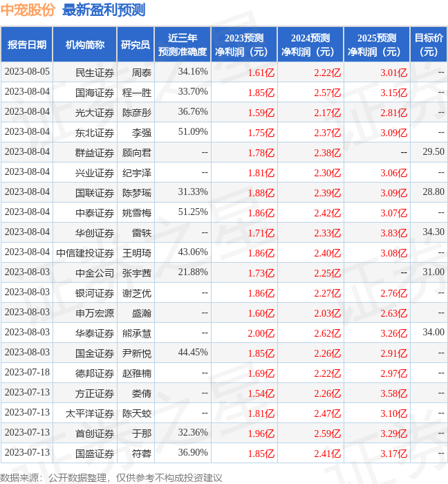Click accuracy value 51.09%
Image resolution: width=448 pixels, height=484 pixels.
click(193, 132)
